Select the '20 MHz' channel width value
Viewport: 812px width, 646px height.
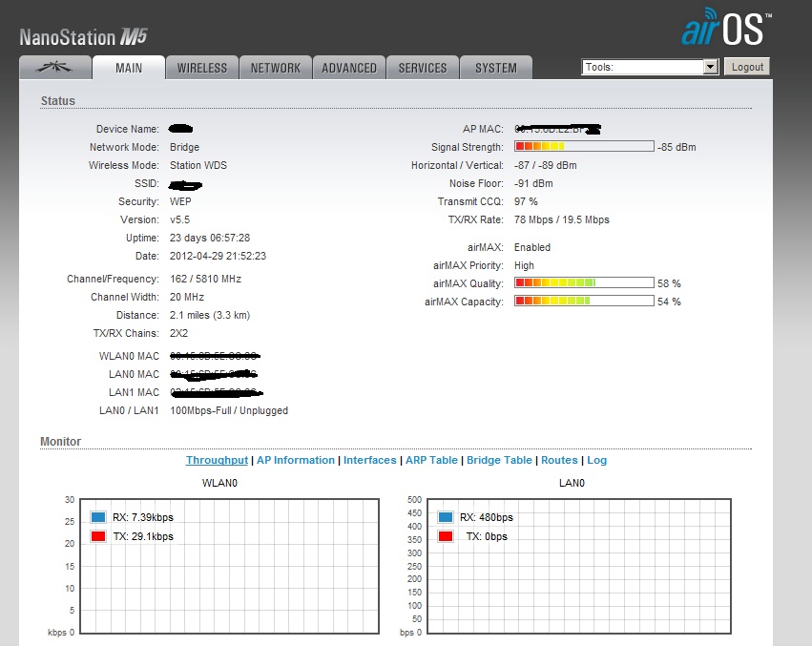click(x=187, y=297)
